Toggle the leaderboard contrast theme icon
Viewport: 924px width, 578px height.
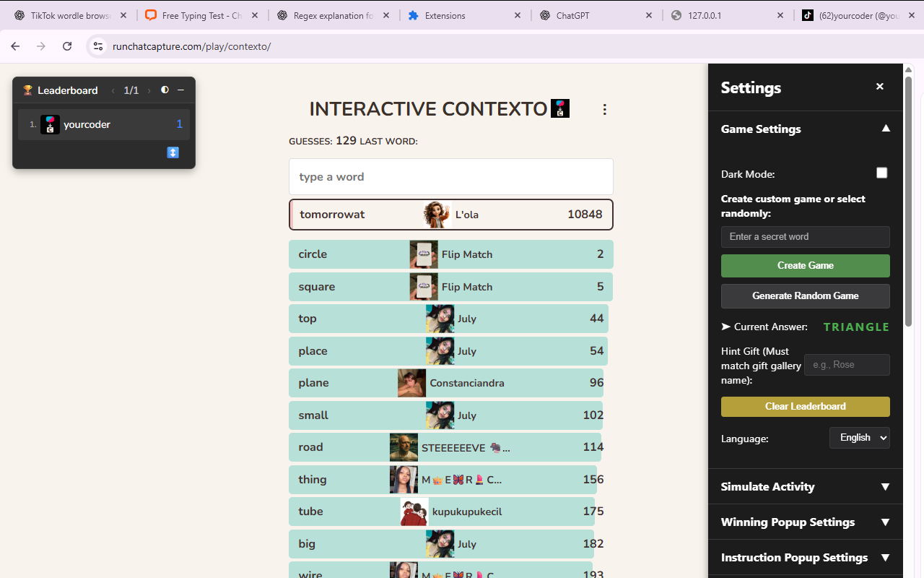[x=165, y=90]
